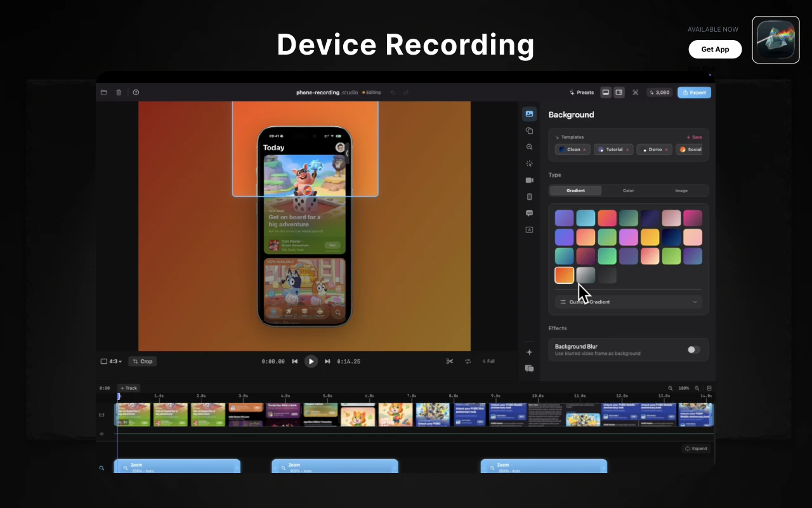Click the Crop button
This screenshot has width=812, height=508.
click(143, 361)
